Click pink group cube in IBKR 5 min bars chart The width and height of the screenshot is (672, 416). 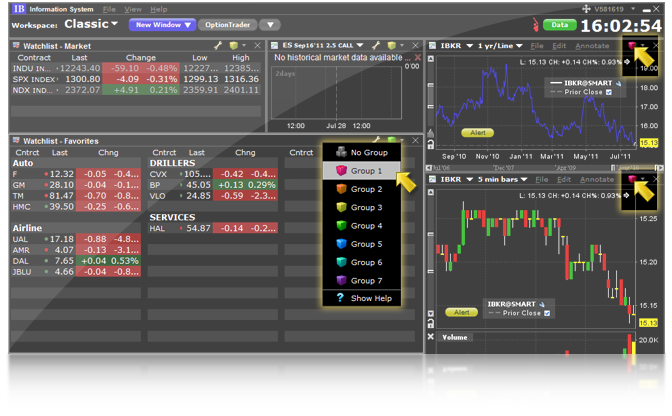(x=632, y=179)
